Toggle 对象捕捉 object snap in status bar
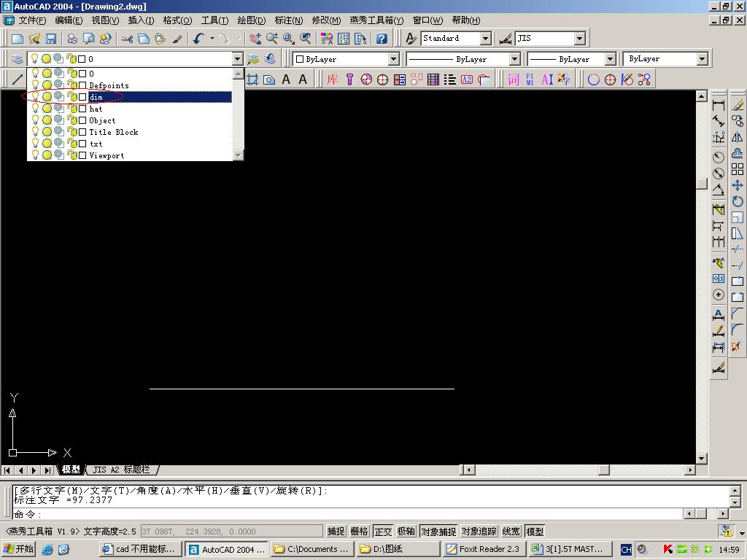 click(438, 531)
